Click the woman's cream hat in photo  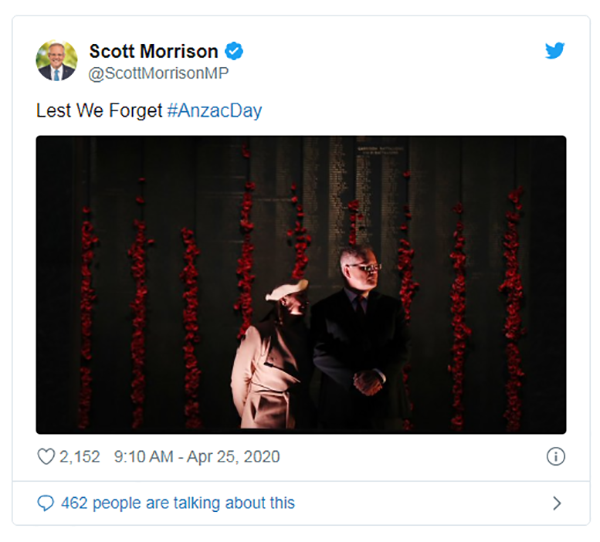[287, 290]
